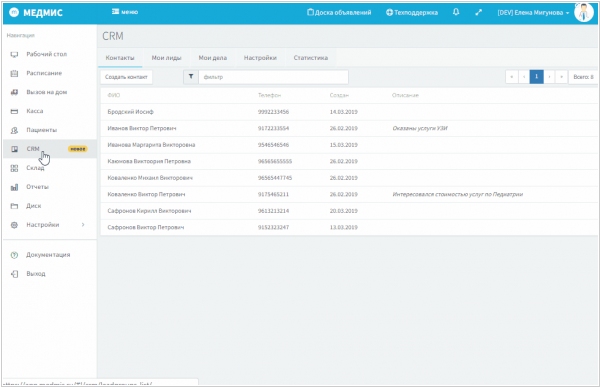Open contact Сафронов Виктор Петрович
Viewport: 600px width, 387px height.
(145, 227)
